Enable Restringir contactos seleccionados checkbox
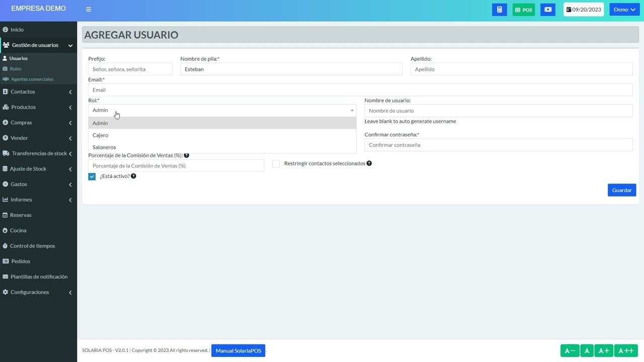Viewport: 644px width, 362px height. [276, 164]
